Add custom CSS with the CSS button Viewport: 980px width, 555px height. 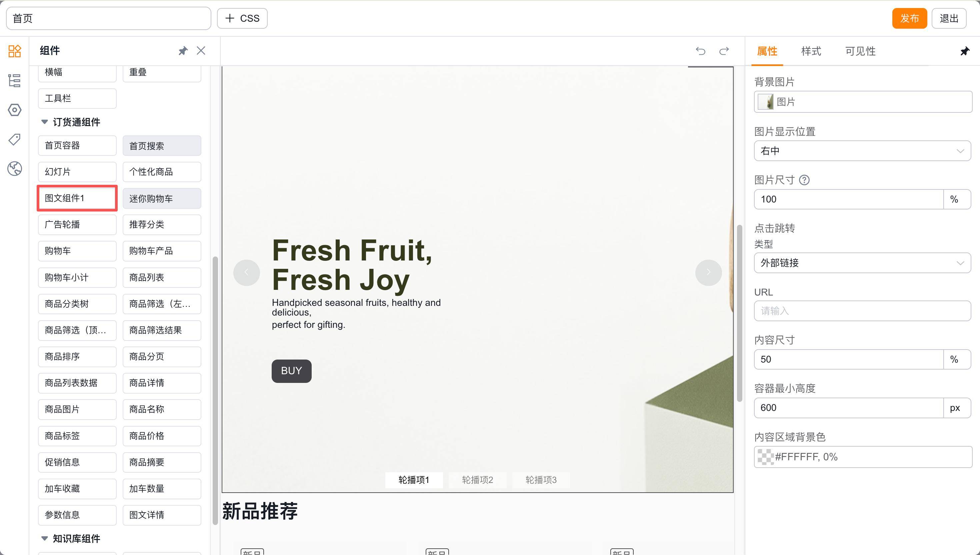(242, 18)
